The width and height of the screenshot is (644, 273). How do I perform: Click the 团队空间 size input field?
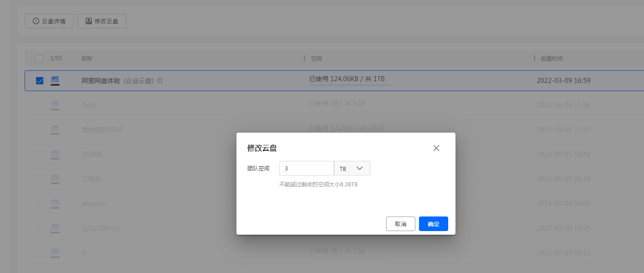pos(307,168)
